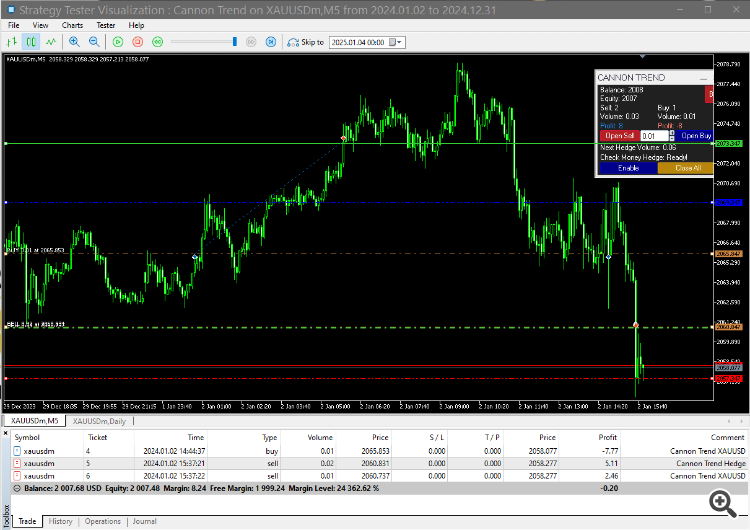This screenshot has height=530, width=750.
Task: Switch chart to line chart mode
Action: 51,42
